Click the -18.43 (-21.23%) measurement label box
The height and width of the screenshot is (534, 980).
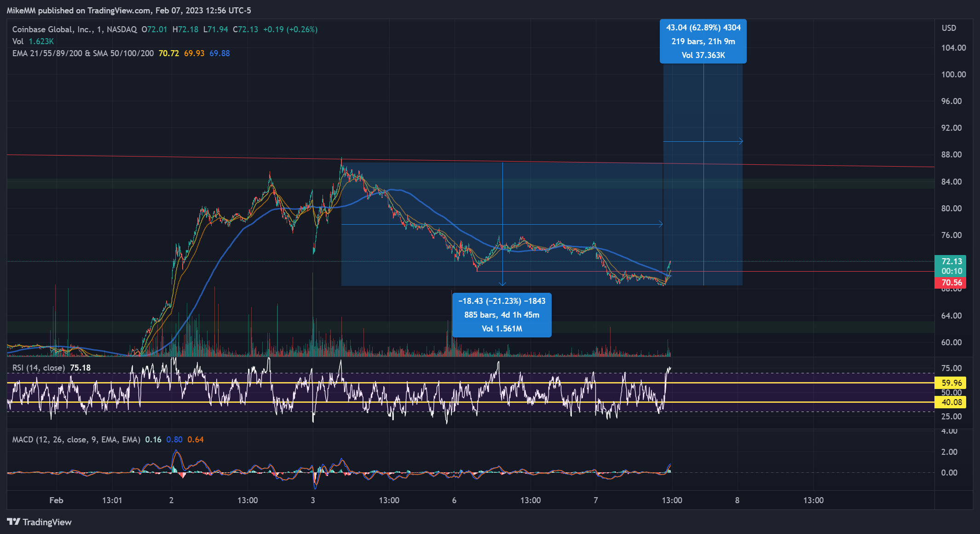pos(502,315)
